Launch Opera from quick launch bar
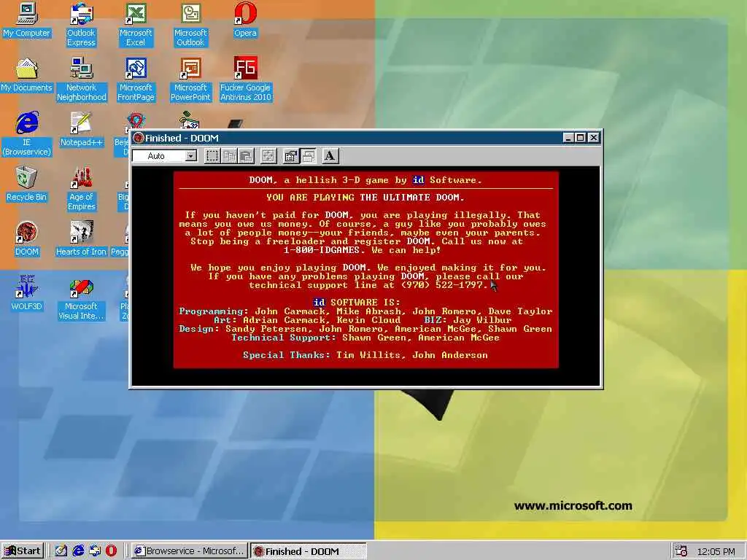Viewport: 747px width, 560px height. [x=111, y=551]
